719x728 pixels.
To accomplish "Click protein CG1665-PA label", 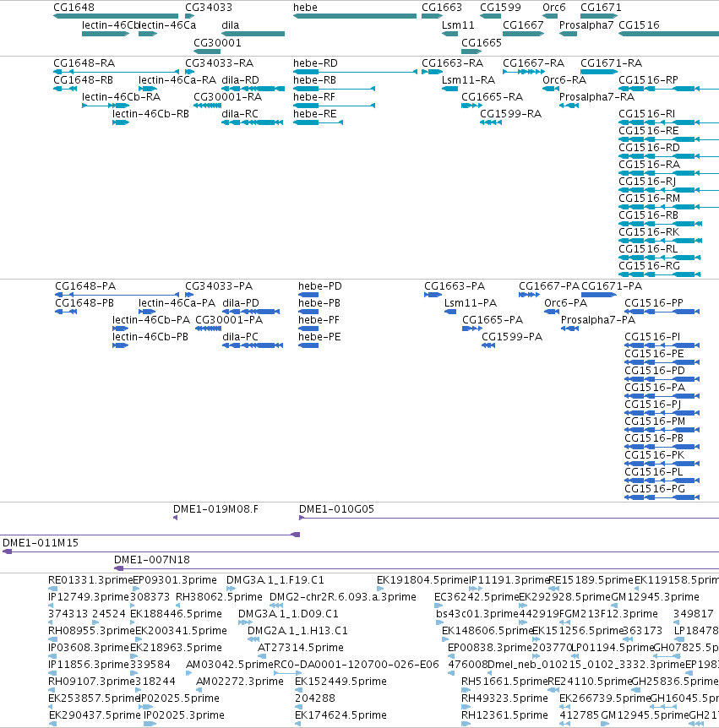I will click(x=493, y=320).
